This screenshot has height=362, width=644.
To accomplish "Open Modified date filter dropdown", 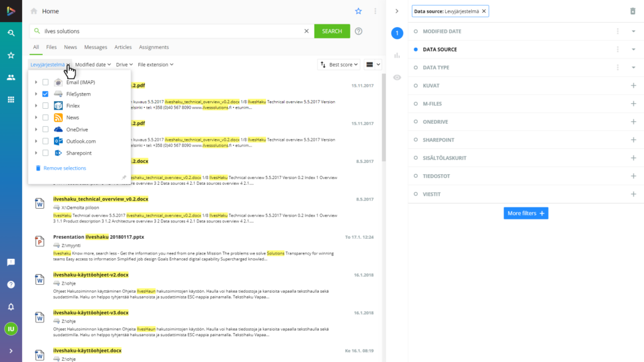I will (x=93, y=65).
